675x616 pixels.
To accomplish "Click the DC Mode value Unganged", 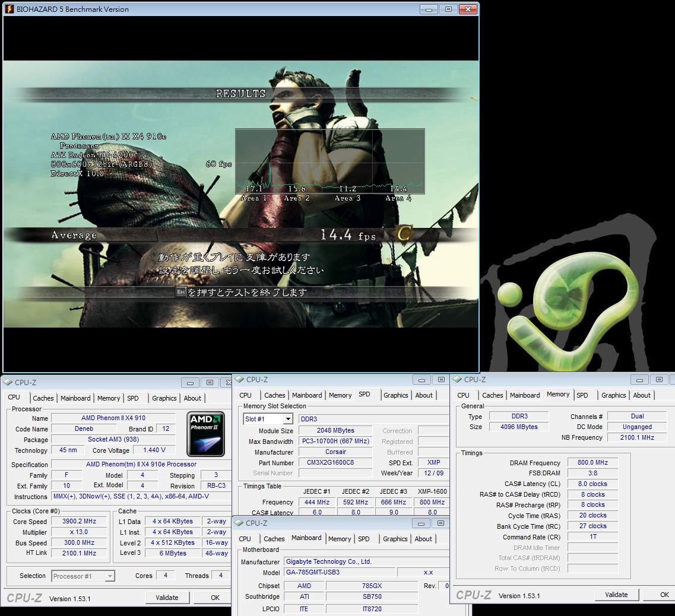I will (637, 427).
